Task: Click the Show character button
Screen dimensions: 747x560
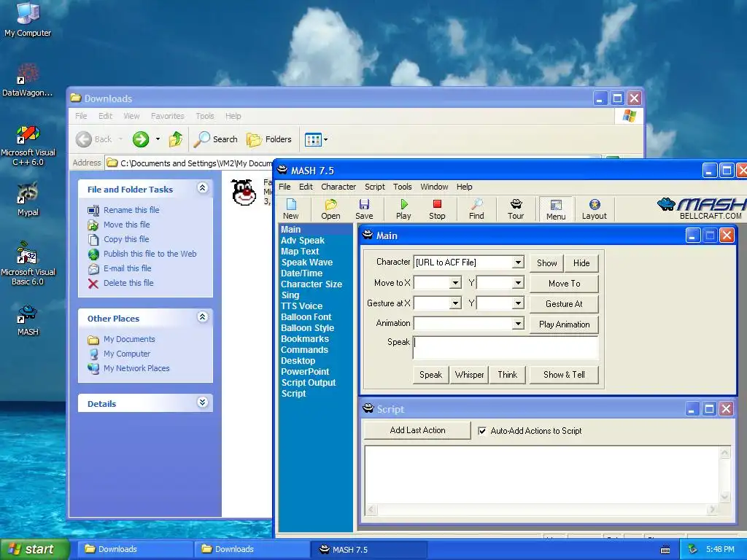Action: [546, 262]
